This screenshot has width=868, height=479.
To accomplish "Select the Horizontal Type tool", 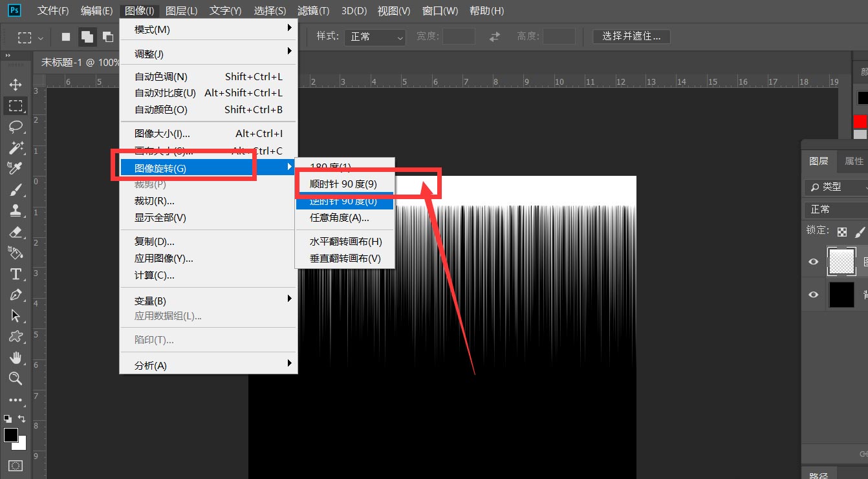I will coord(16,274).
